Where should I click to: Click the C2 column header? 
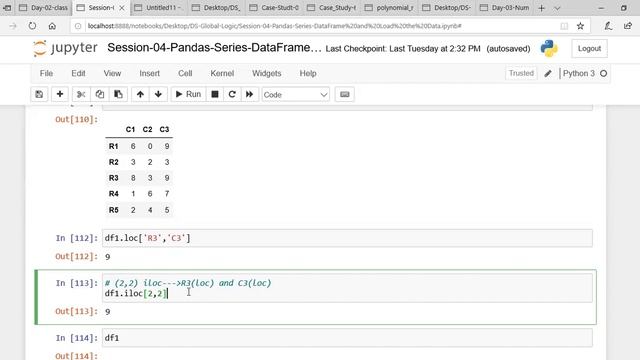click(147, 129)
